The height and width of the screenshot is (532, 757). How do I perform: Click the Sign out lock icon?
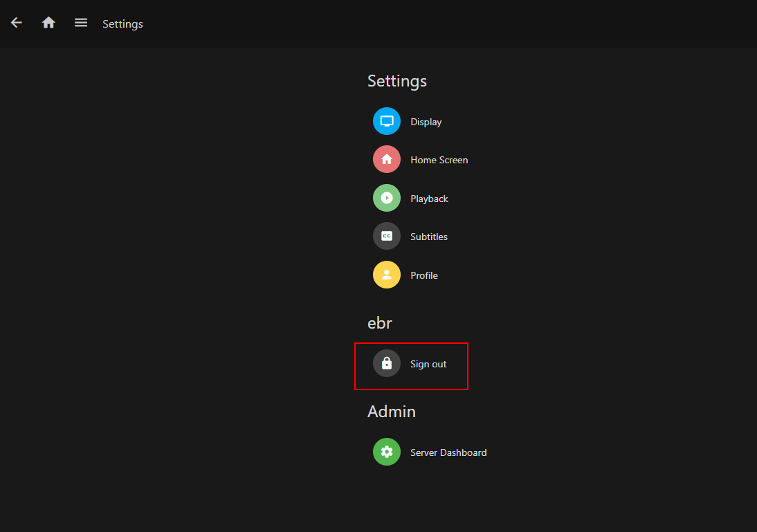(387, 364)
